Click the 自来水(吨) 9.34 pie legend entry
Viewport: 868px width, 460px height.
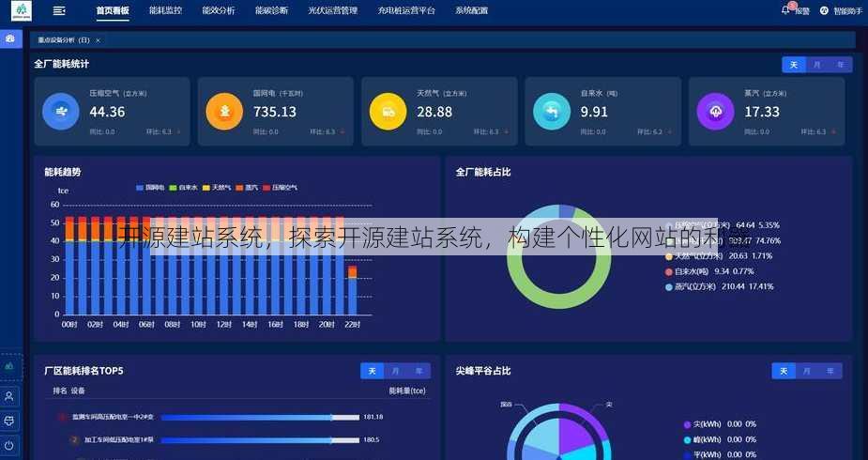point(709,272)
